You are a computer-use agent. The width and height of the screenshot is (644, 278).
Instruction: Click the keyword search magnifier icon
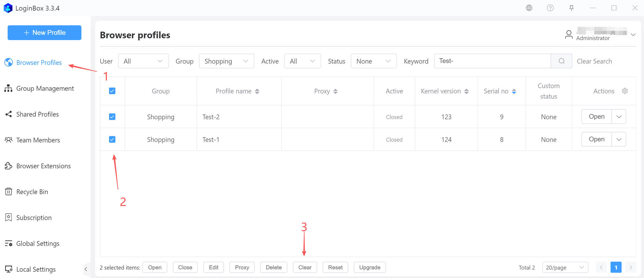coord(561,61)
